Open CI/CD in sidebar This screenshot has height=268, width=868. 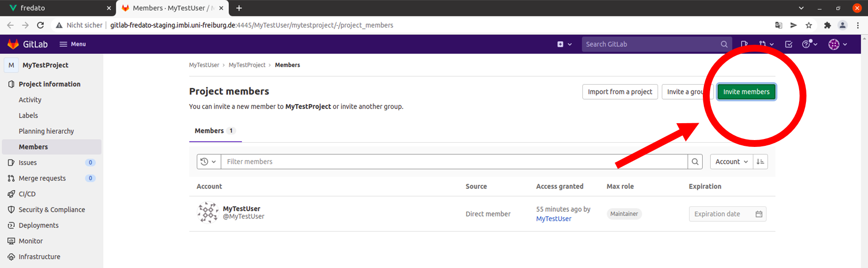click(27, 194)
